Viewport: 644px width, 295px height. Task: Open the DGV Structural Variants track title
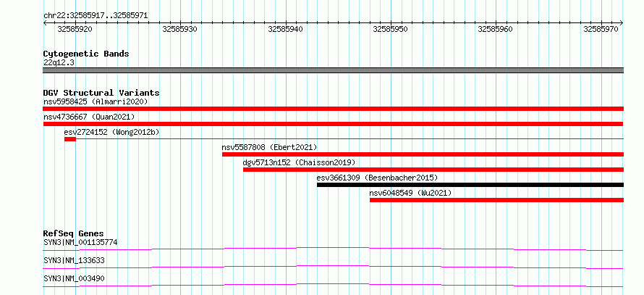click(101, 93)
